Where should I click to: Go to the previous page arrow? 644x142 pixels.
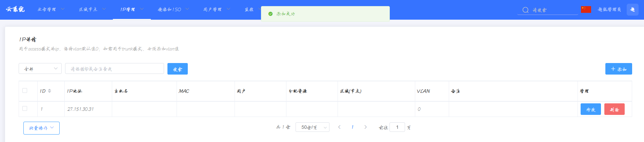click(x=339, y=127)
